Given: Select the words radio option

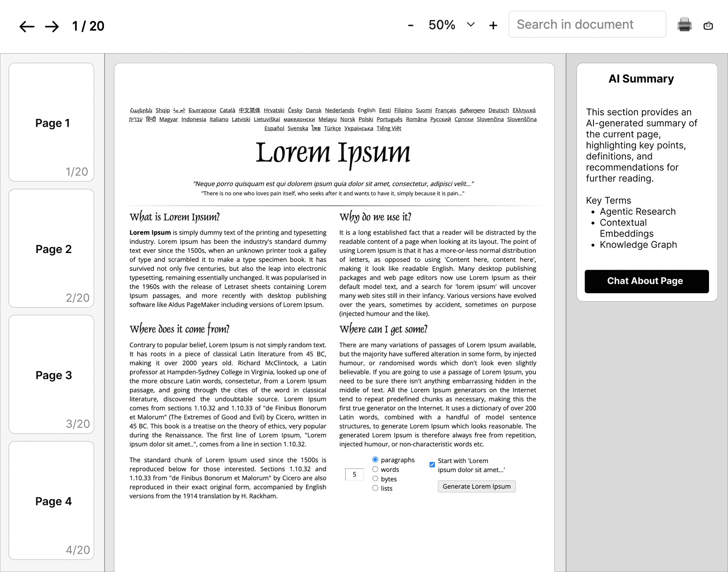Looking at the screenshot, I should (x=375, y=469).
